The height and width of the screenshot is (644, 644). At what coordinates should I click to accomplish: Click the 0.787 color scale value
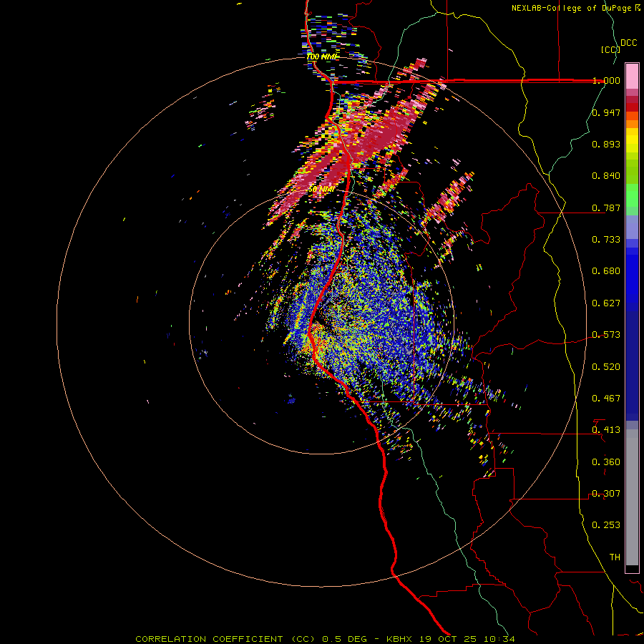tap(606, 208)
